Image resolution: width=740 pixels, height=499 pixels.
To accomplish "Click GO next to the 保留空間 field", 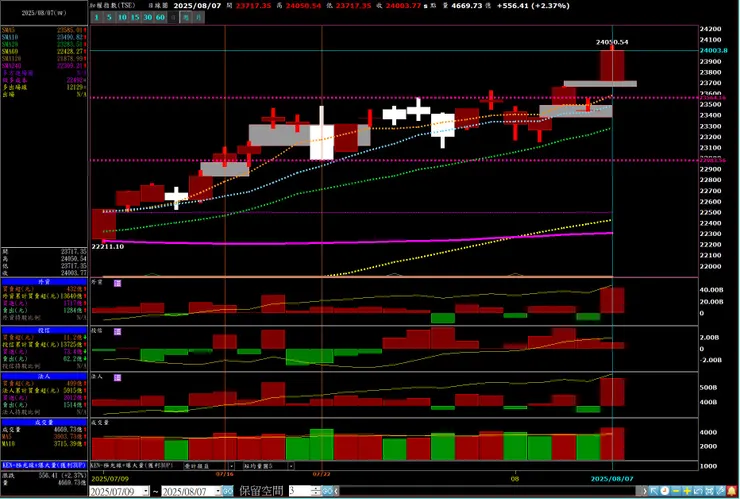I will (x=327, y=491).
